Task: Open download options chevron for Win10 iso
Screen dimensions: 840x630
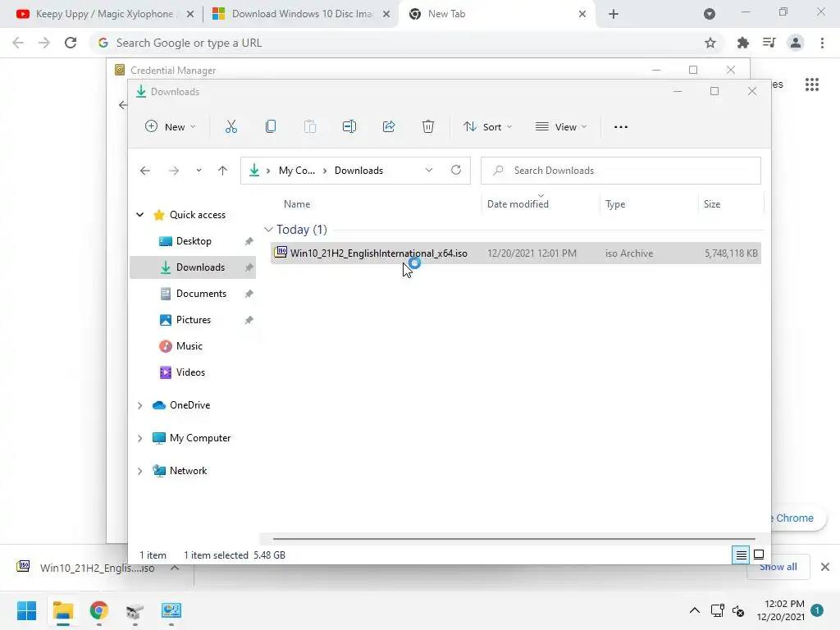Action: [175, 568]
